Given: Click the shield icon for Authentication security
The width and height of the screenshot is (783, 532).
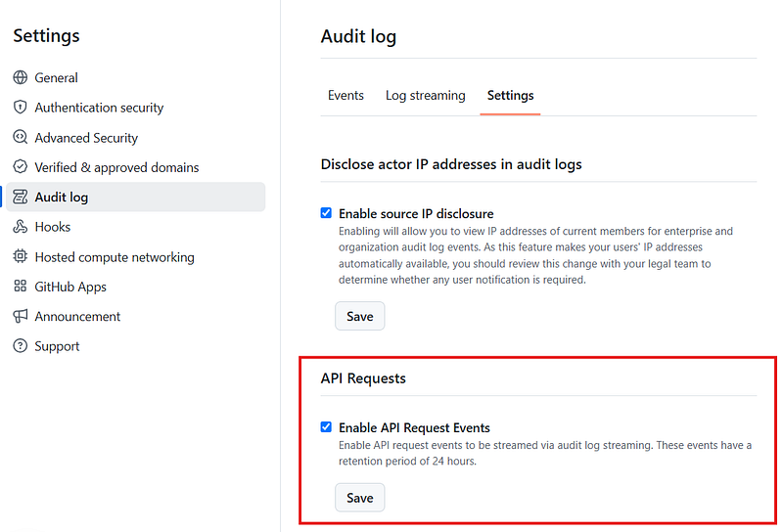Looking at the screenshot, I should click(20, 108).
